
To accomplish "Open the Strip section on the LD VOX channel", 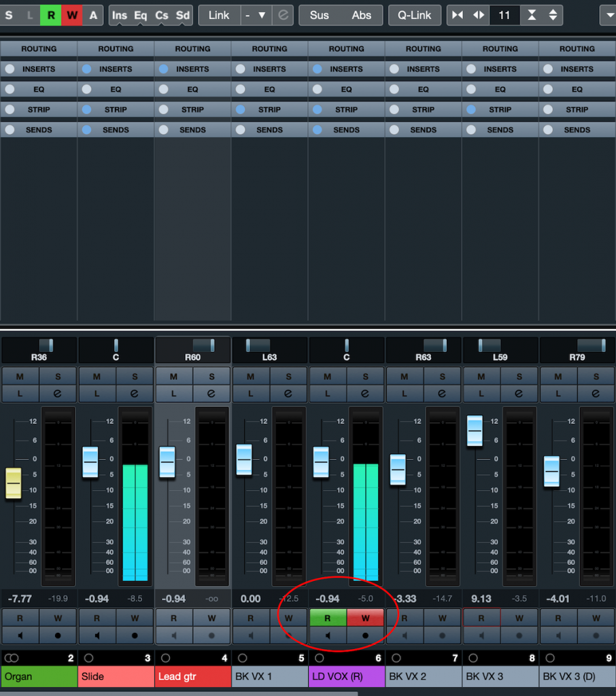I will pos(346,109).
